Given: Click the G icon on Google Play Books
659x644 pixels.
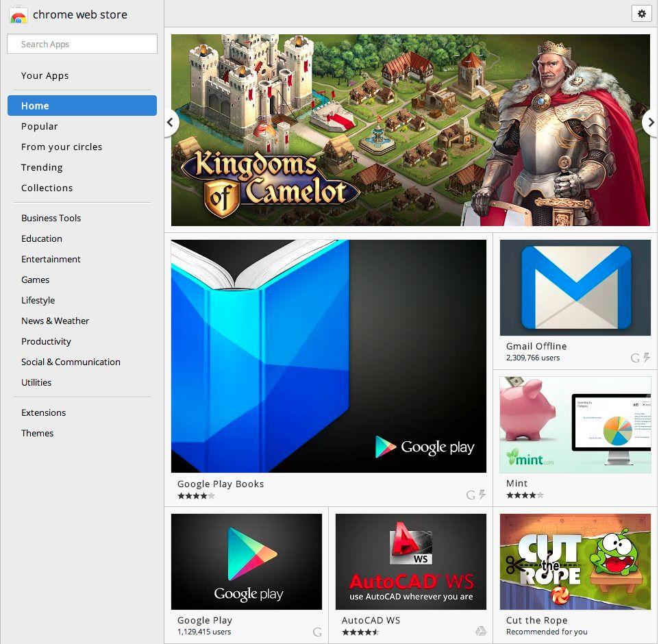Looking at the screenshot, I should (x=471, y=495).
